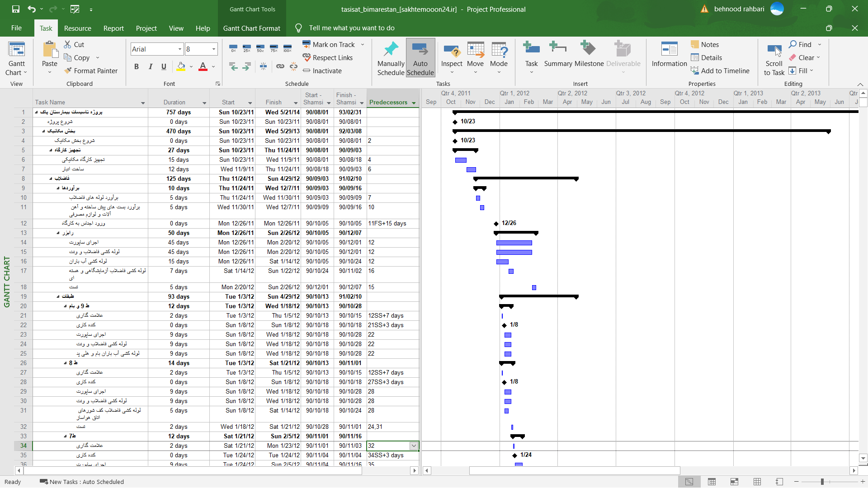The image size is (868, 488).
Task: Open the Predecessors column filter dropdown
Action: click(414, 103)
